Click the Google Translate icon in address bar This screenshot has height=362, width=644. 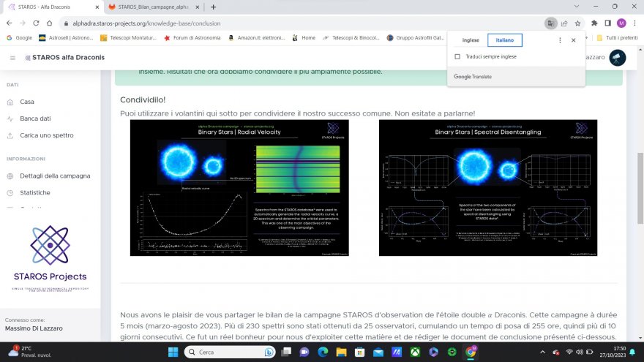pyautogui.click(x=550, y=23)
